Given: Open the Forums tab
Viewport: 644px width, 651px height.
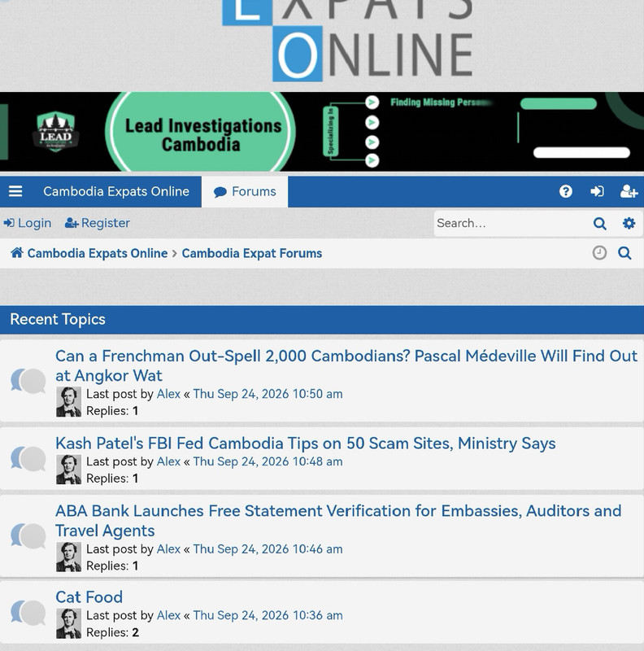Looking at the screenshot, I should (245, 192).
